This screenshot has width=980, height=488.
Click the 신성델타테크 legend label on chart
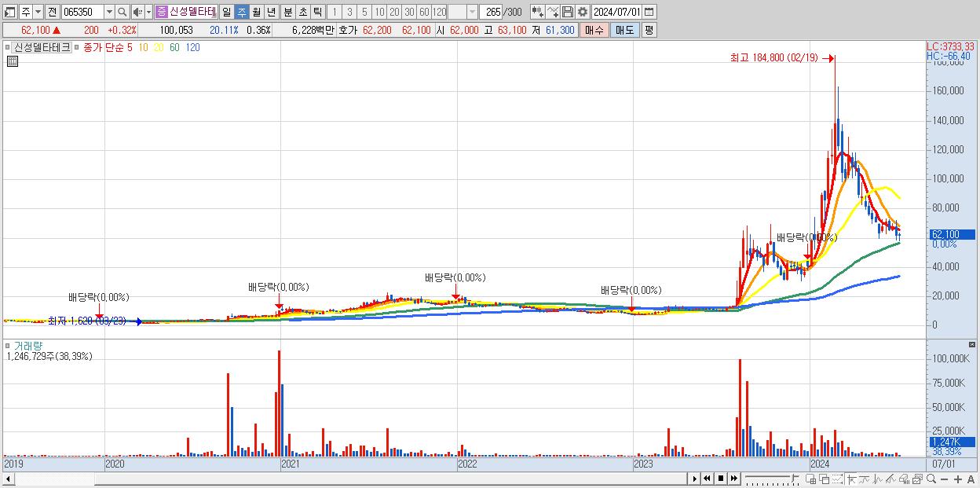[42, 47]
